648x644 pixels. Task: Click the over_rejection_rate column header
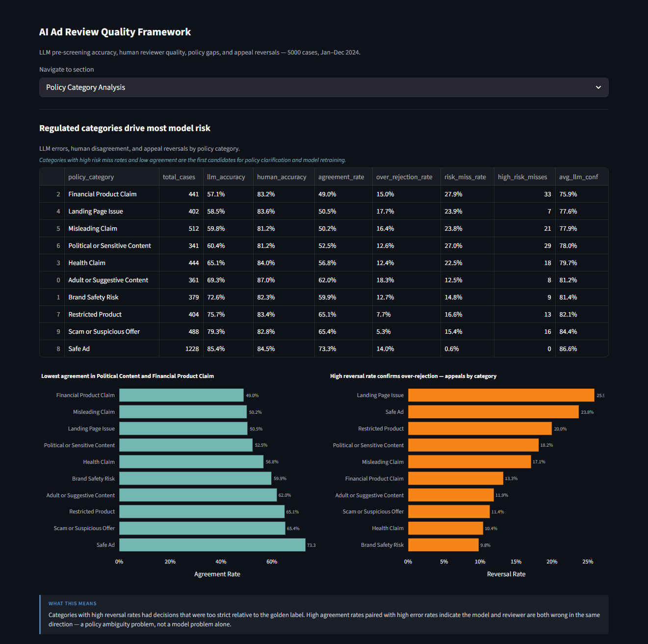406,177
